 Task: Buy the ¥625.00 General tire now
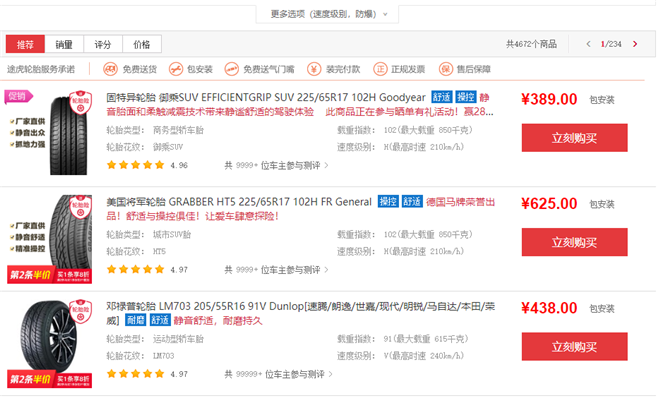click(575, 242)
